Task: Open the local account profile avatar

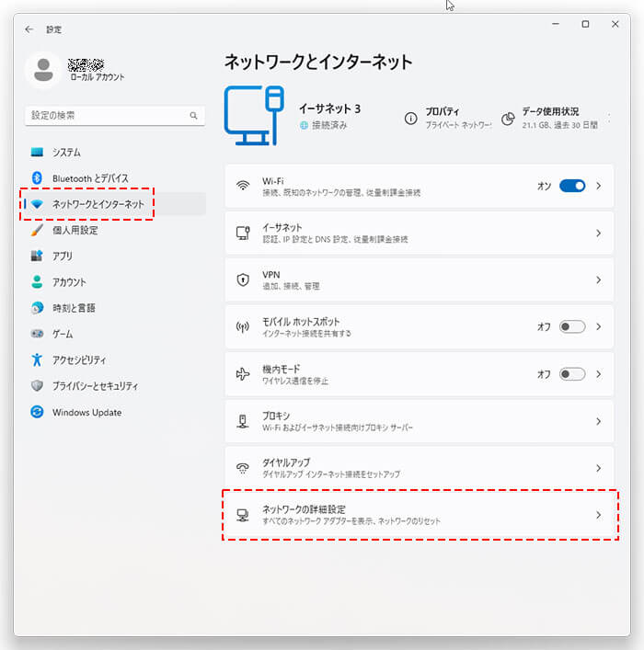Action: pyautogui.click(x=43, y=70)
